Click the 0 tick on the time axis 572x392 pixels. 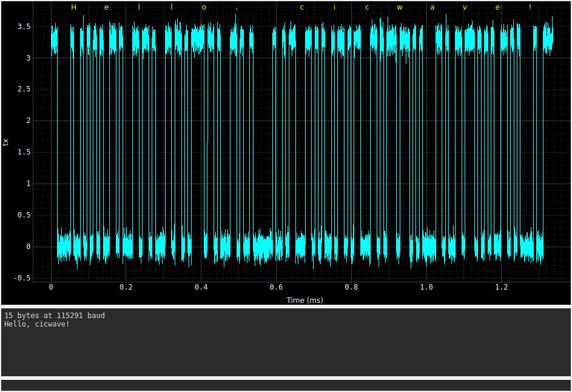click(51, 287)
